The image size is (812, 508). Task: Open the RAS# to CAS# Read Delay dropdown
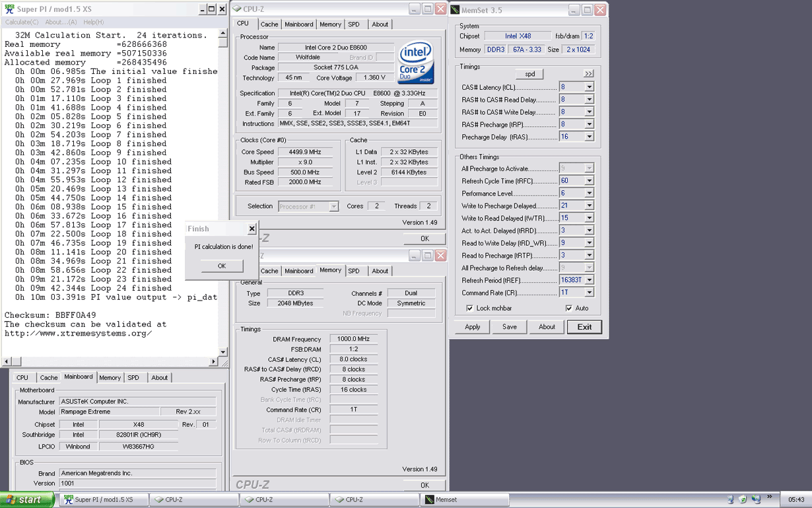[589, 99]
